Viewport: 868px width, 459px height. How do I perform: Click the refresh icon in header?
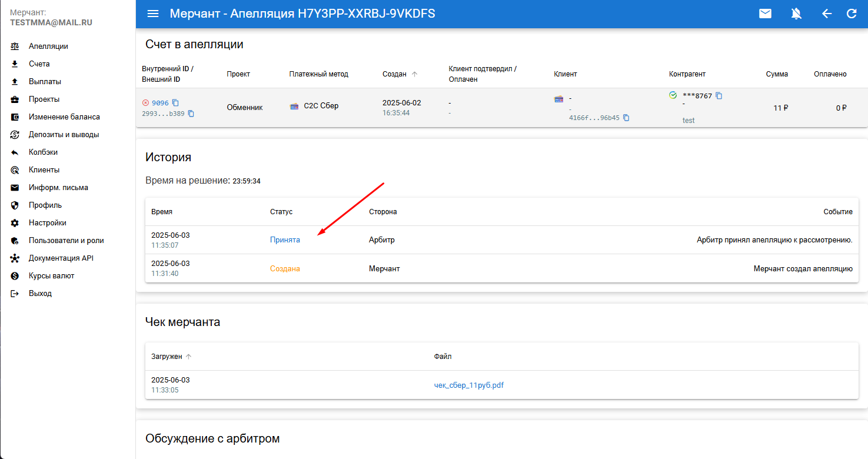(852, 14)
